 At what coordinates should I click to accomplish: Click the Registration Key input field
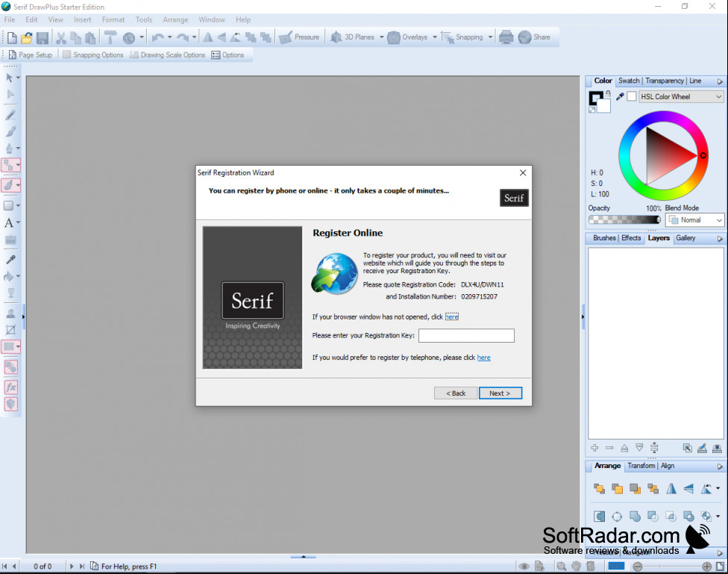click(x=466, y=336)
